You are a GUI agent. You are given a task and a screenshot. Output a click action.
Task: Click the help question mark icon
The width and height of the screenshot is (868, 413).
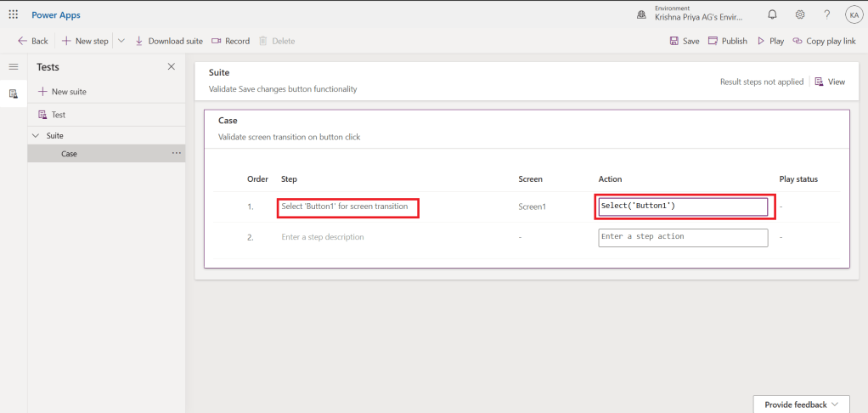(x=826, y=14)
